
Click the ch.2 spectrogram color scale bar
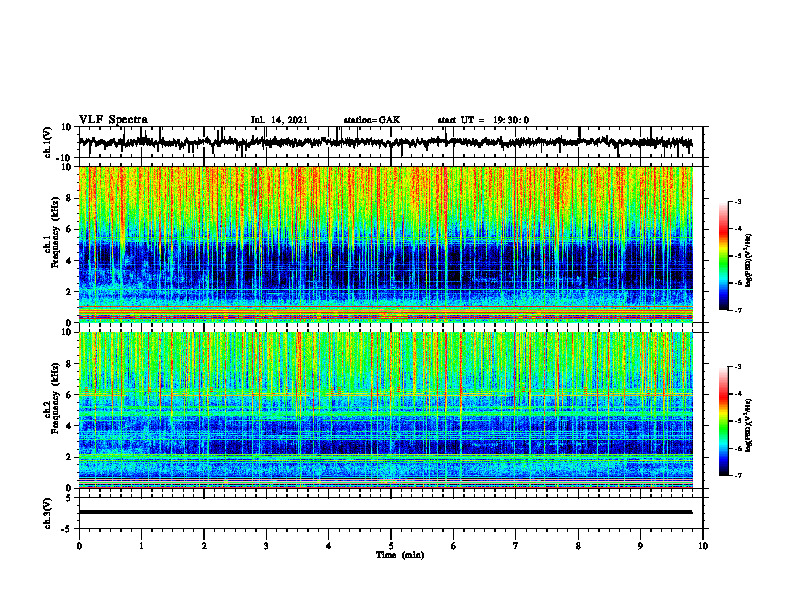(x=723, y=421)
